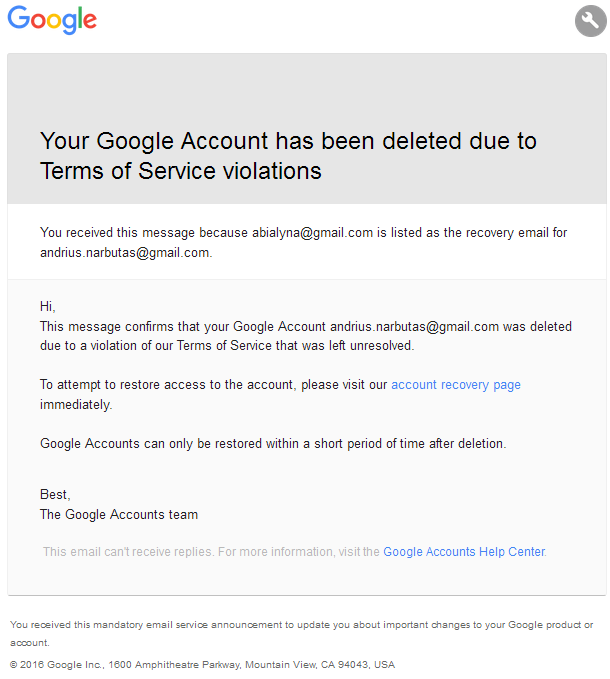Click andrius.narbutas@gmail.com in the confirmation message

pos(414,327)
